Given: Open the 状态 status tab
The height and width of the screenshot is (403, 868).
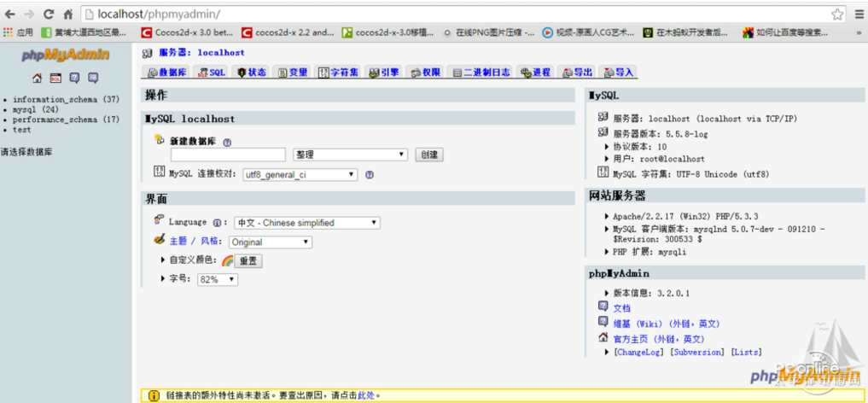Looking at the screenshot, I should (252, 72).
